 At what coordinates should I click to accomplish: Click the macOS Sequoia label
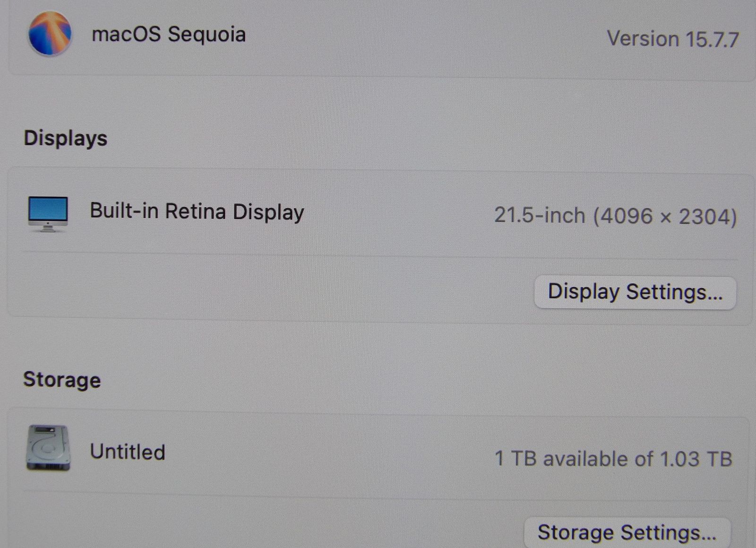pyautogui.click(x=169, y=34)
